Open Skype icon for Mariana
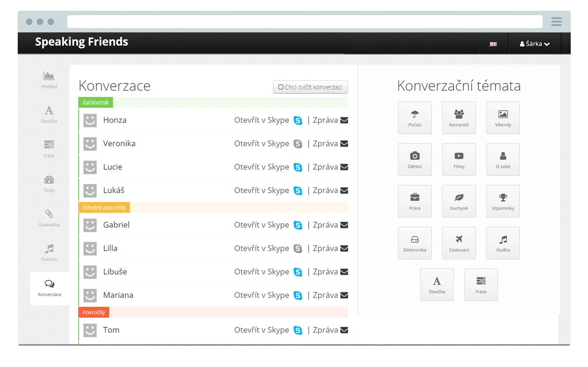This screenshot has height=367, width=588. point(298,295)
